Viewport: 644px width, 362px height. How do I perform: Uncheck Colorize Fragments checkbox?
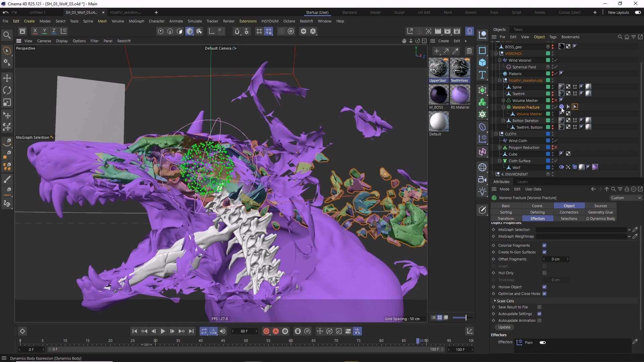click(544, 245)
